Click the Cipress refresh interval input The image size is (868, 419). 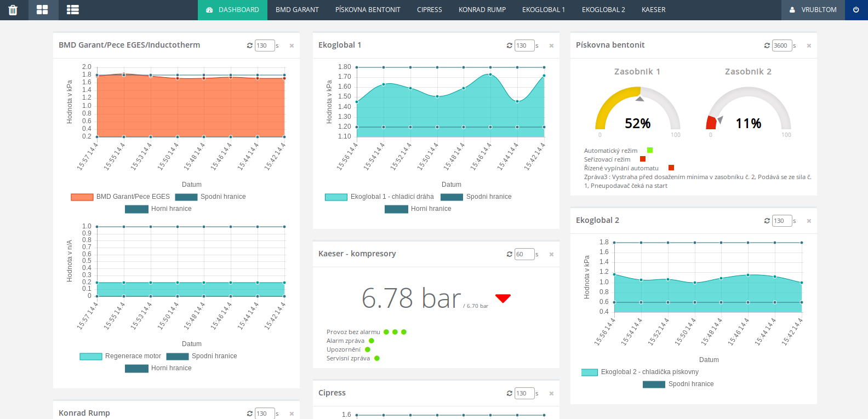[523, 393]
